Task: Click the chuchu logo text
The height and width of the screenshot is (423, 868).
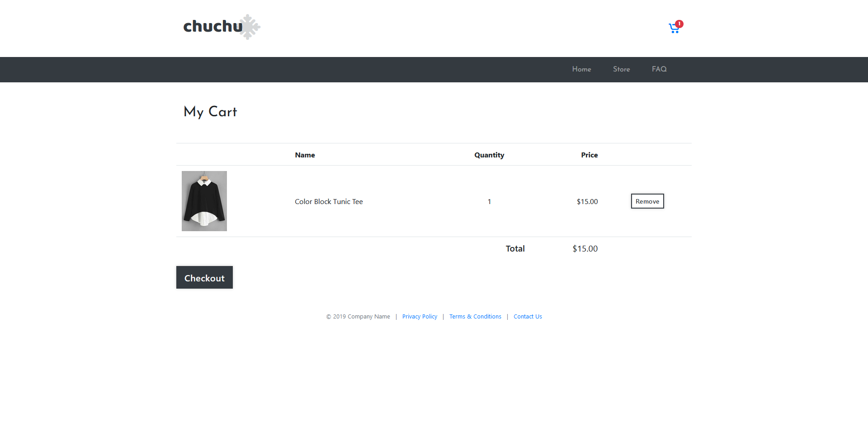Action: (212, 26)
